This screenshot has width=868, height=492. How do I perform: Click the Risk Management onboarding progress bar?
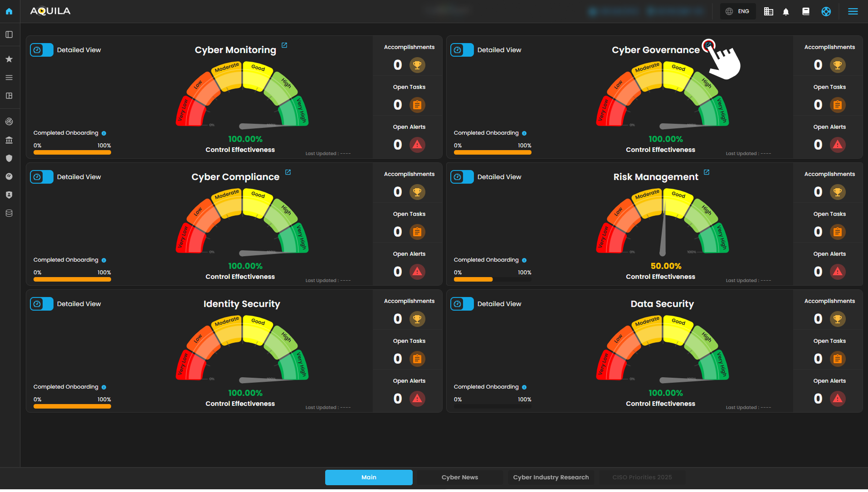click(x=492, y=279)
